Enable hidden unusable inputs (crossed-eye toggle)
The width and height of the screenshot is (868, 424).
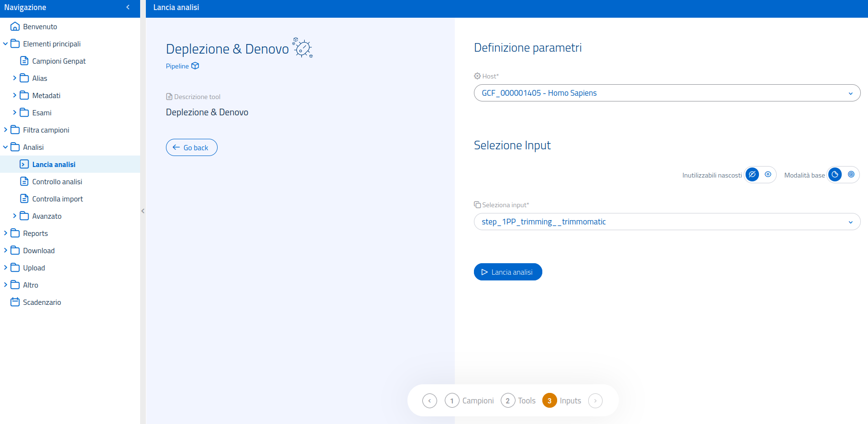[x=752, y=175]
